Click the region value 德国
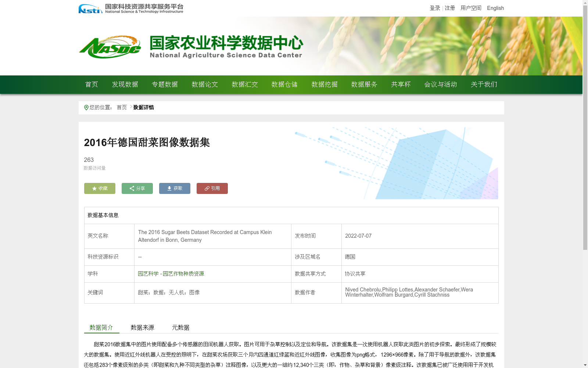This screenshot has height=368, width=588. click(350, 257)
